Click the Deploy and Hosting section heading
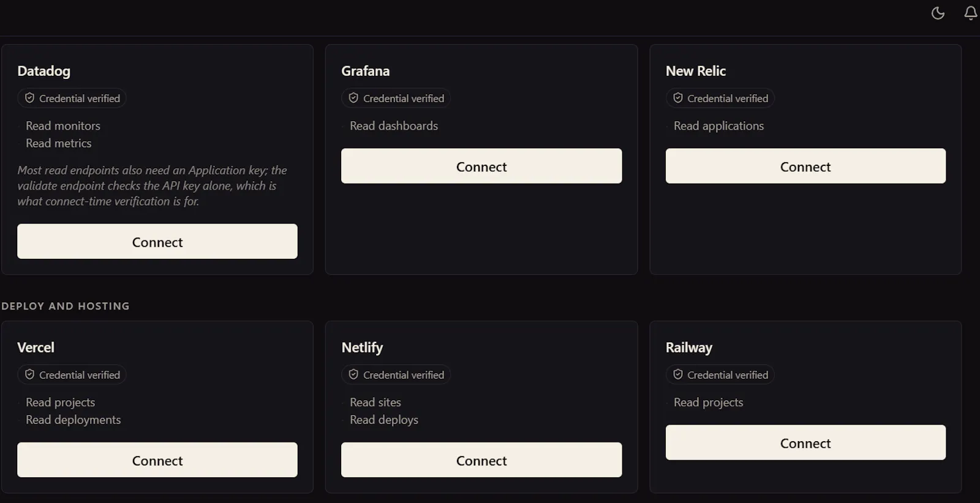Image resolution: width=980 pixels, height=503 pixels. click(66, 306)
